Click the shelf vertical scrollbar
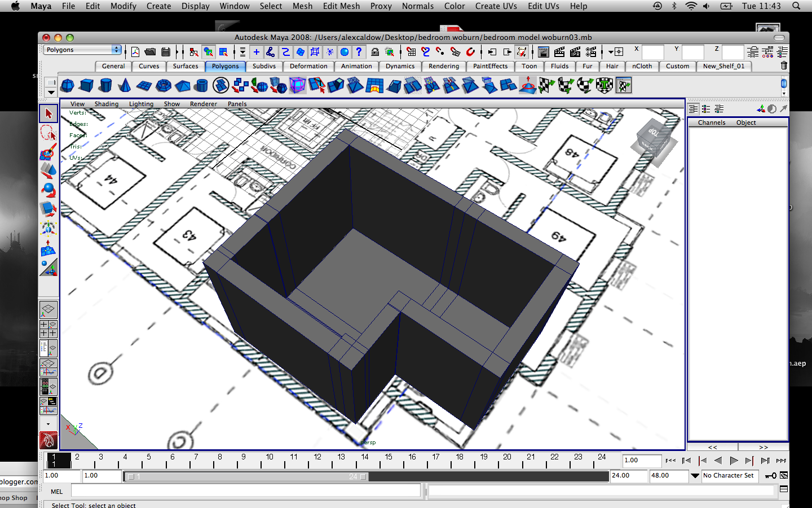The height and width of the screenshot is (508, 812). click(x=784, y=85)
